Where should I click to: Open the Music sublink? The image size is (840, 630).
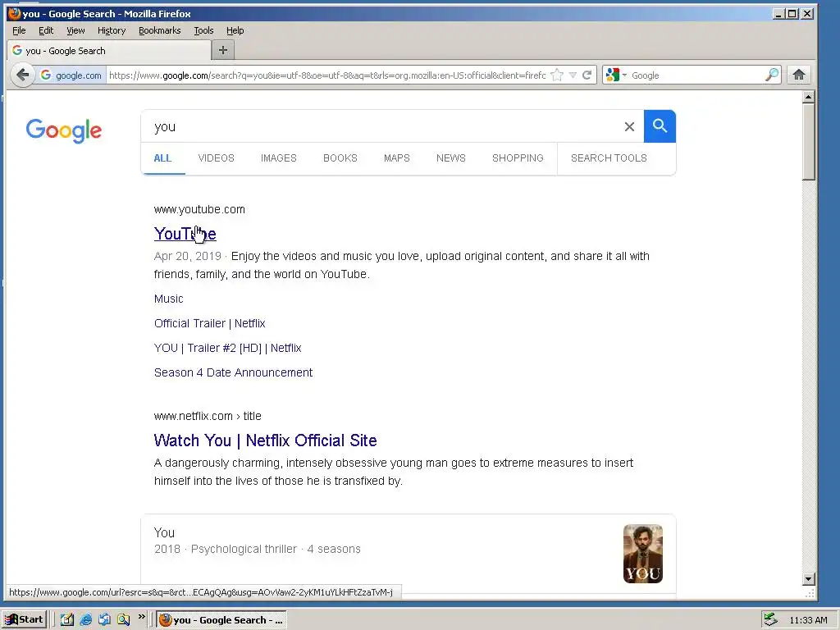pyautogui.click(x=168, y=299)
